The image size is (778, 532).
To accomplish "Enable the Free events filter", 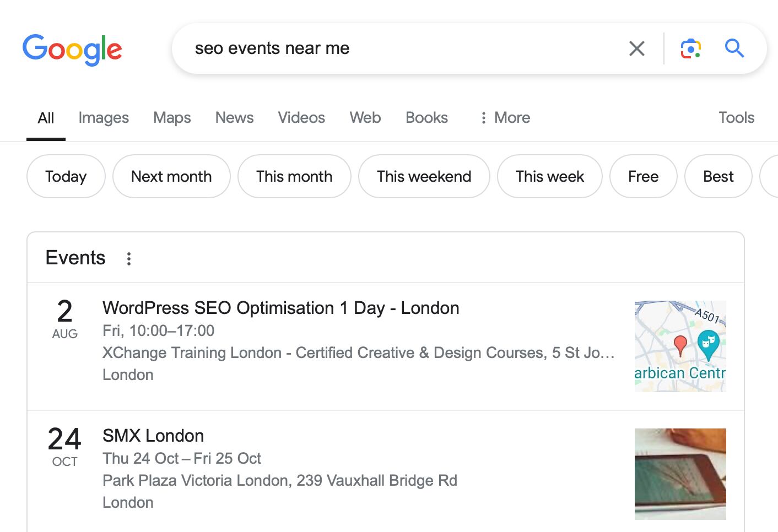I will pyautogui.click(x=643, y=176).
